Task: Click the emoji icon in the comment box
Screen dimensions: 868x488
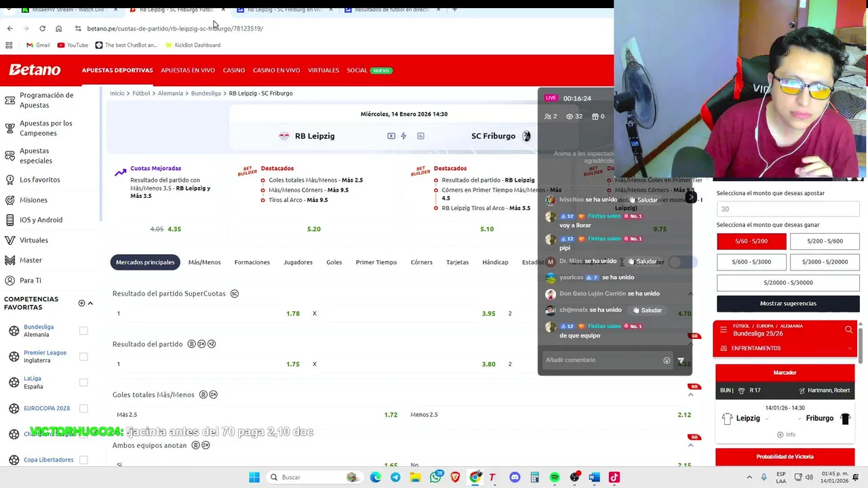Action: pyautogui.click(x=667, y=361)
